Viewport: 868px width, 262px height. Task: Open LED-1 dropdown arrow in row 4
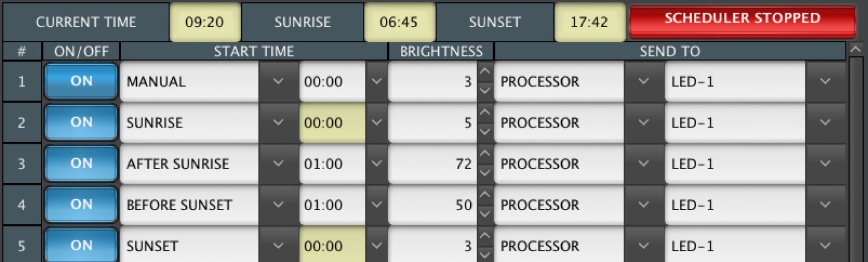[x=825, y=205]
